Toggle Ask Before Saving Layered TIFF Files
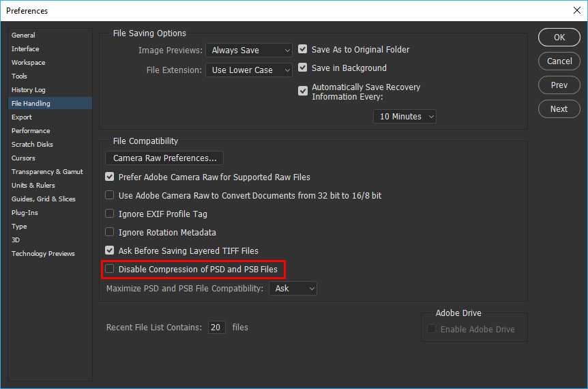 (110, 250)
